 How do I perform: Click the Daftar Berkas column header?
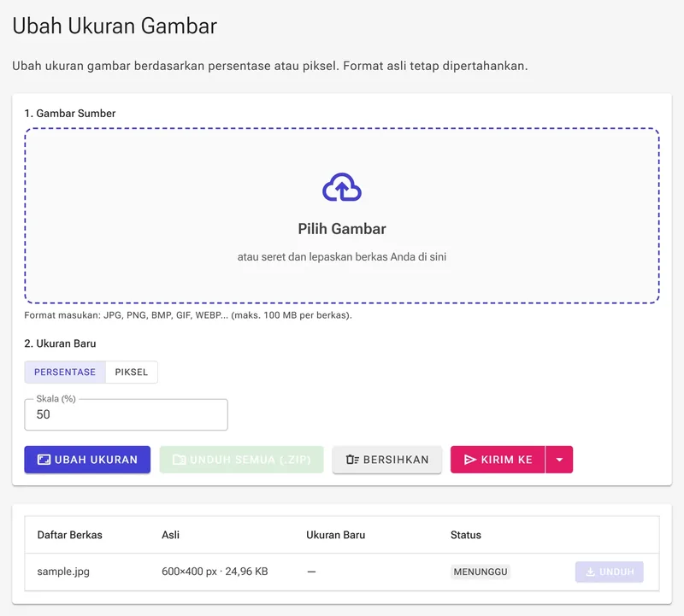[70, 535]
